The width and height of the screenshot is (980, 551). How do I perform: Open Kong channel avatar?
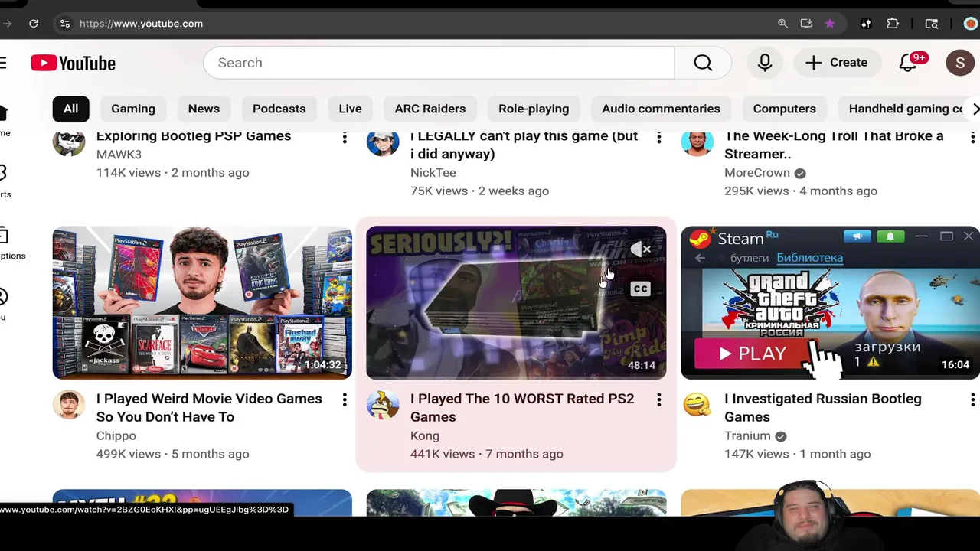383,403
